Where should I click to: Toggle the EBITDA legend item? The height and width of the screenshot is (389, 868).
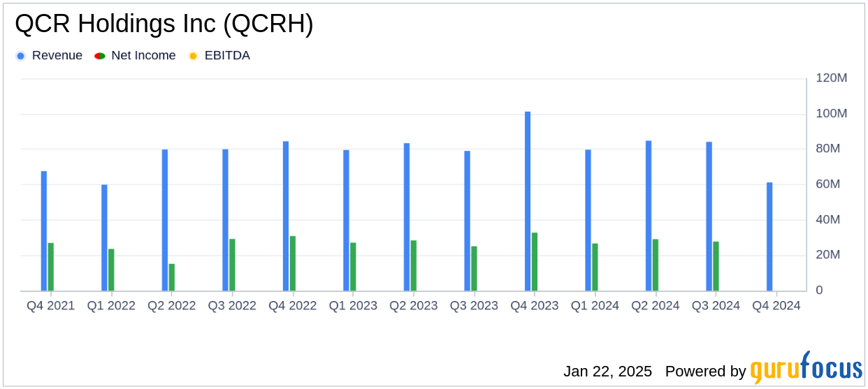(219, 56)
